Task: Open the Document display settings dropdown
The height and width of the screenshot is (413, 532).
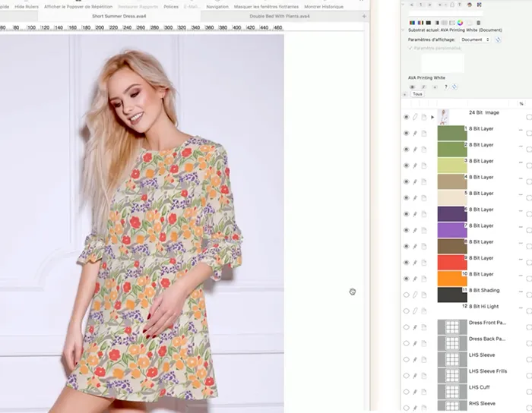Action: [x=476, y=39]
